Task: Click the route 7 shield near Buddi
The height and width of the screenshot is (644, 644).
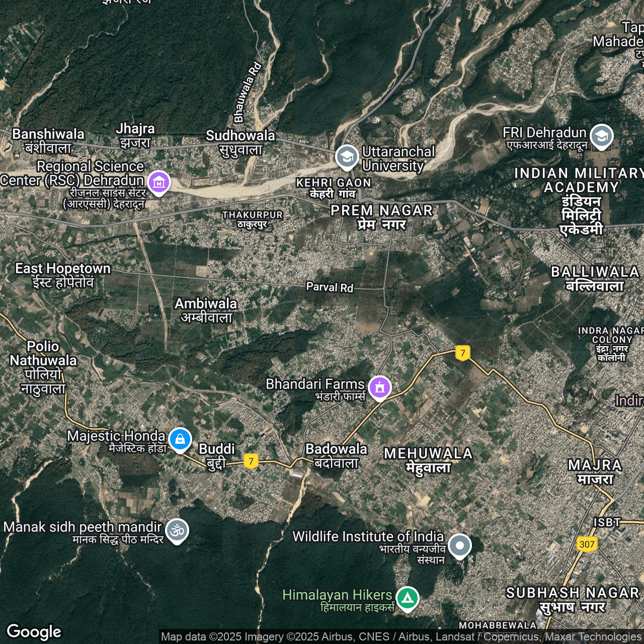Action: click(251, 461)
